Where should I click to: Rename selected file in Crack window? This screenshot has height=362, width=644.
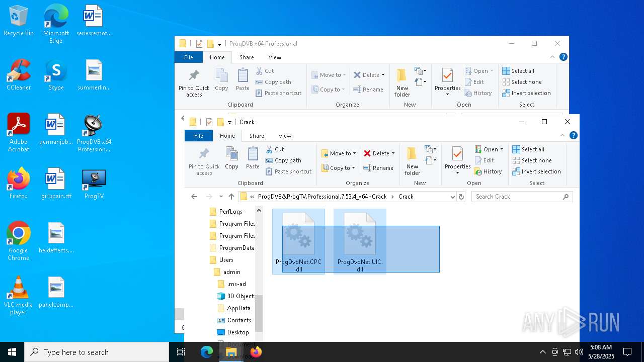(x=378, y=168)
